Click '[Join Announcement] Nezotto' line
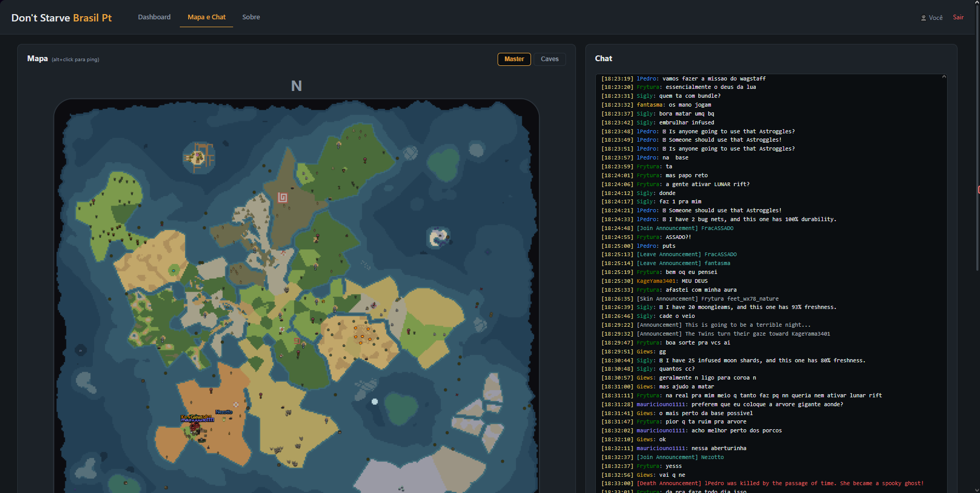The width and height of the screenshot is (980, 493). 663,457
